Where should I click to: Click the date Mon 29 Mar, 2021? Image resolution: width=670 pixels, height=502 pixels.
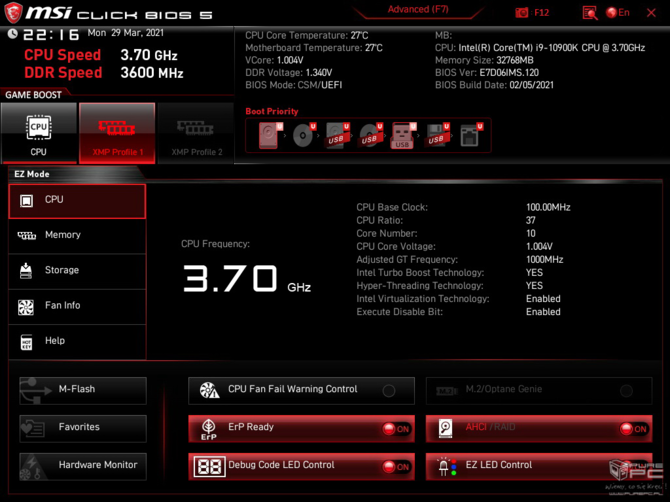tap(126, 33)
